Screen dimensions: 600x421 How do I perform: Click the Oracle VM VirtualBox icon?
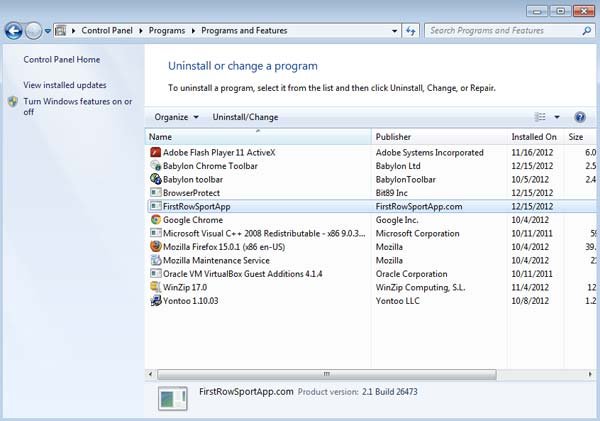click(x=155, y=274)
